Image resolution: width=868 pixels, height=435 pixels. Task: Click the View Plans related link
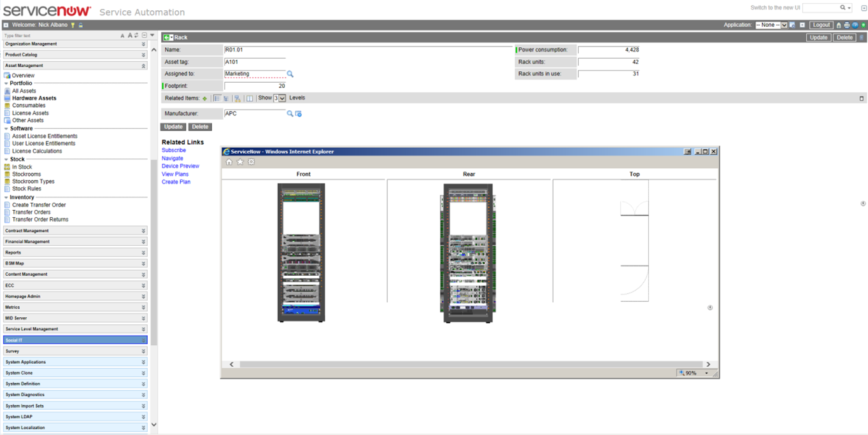(x=175, y=174)
